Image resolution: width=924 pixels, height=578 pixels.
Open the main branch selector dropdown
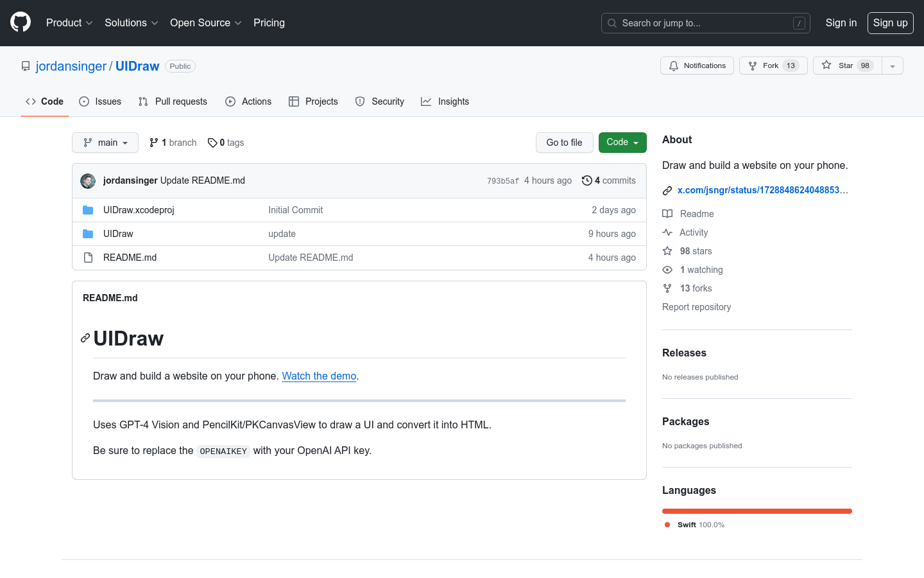tap(105, 143)
